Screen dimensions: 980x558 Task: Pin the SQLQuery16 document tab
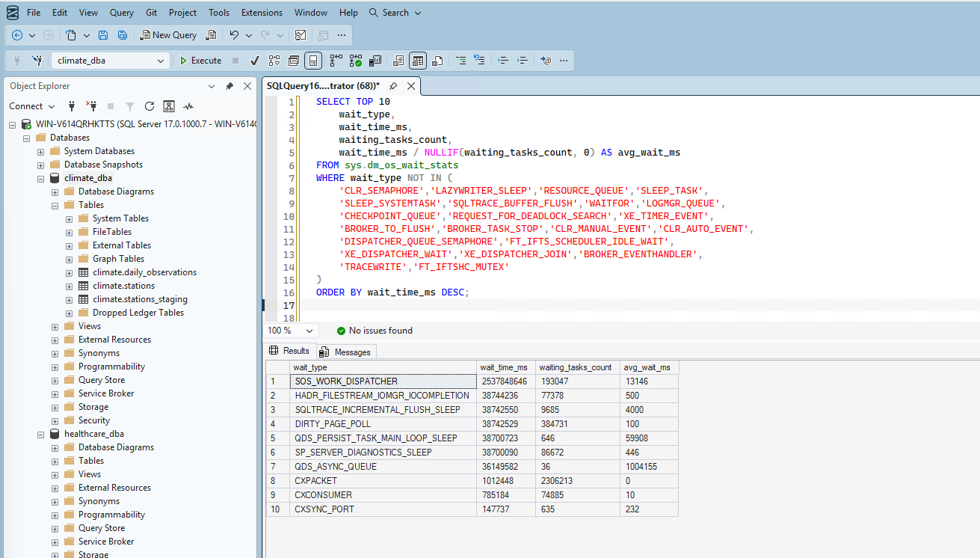point(393,86)
